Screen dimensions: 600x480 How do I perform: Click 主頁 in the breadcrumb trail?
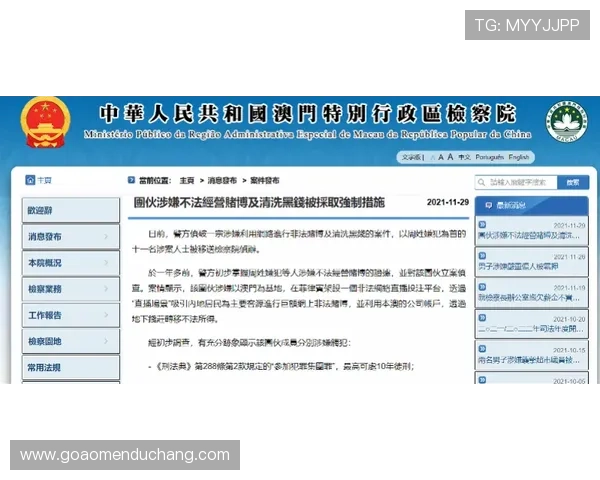pyautogui.click(x=187, y=180)
